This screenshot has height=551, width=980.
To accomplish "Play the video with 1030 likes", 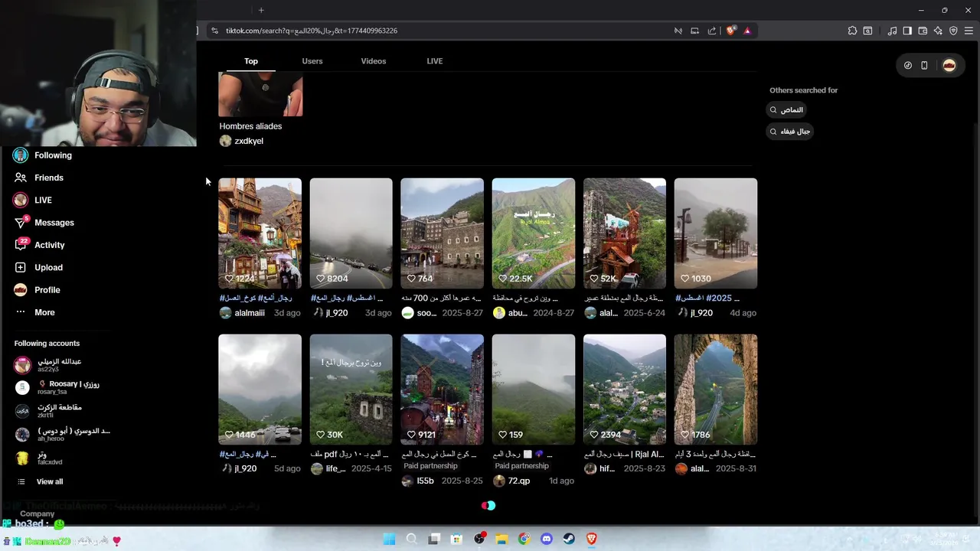I will click(716, 233).
